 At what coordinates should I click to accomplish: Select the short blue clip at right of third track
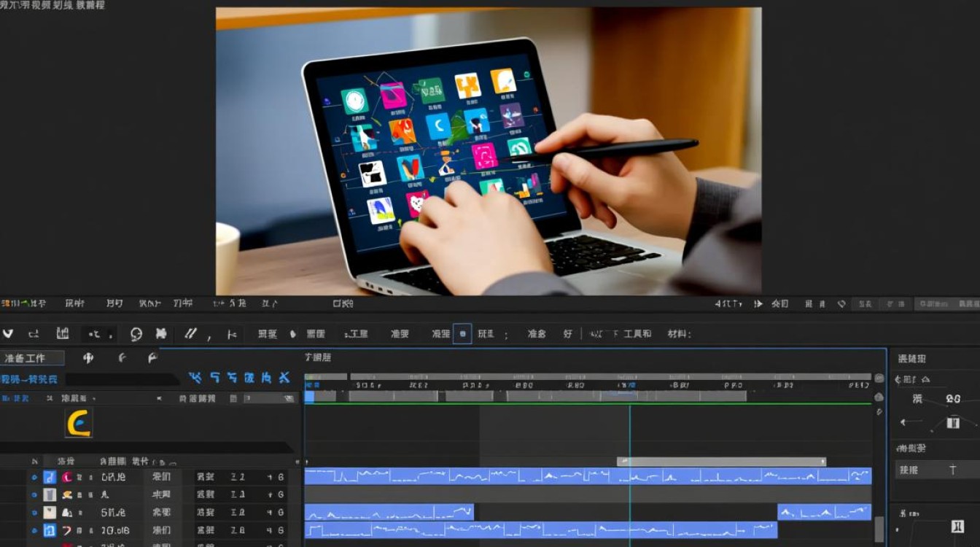point(824,512)
